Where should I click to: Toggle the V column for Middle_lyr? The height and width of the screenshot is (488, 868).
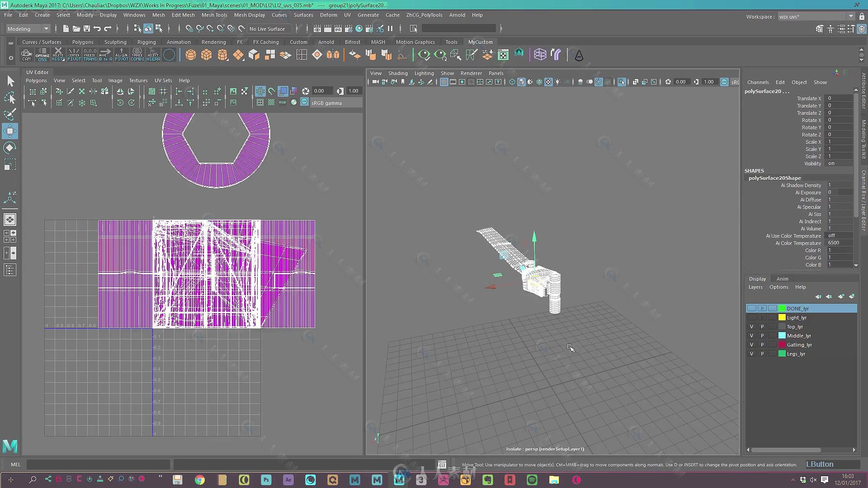pos(751,335)
